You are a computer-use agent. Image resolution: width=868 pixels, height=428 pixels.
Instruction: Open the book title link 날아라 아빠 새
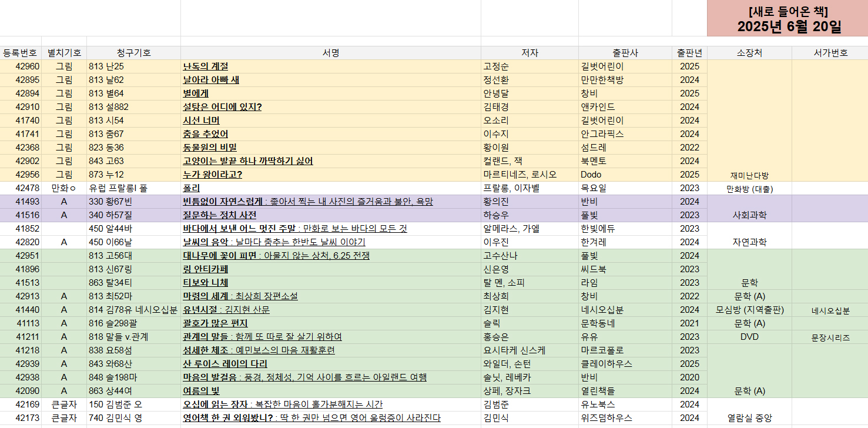pos(211,80)
